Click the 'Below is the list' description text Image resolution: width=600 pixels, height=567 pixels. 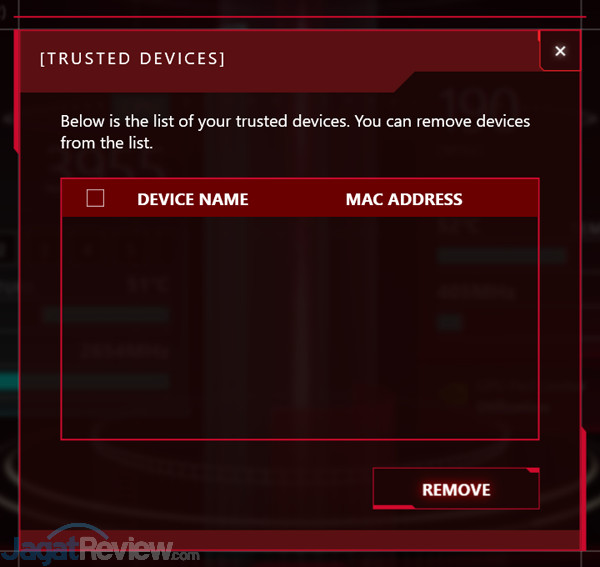(x=295, y=132)
